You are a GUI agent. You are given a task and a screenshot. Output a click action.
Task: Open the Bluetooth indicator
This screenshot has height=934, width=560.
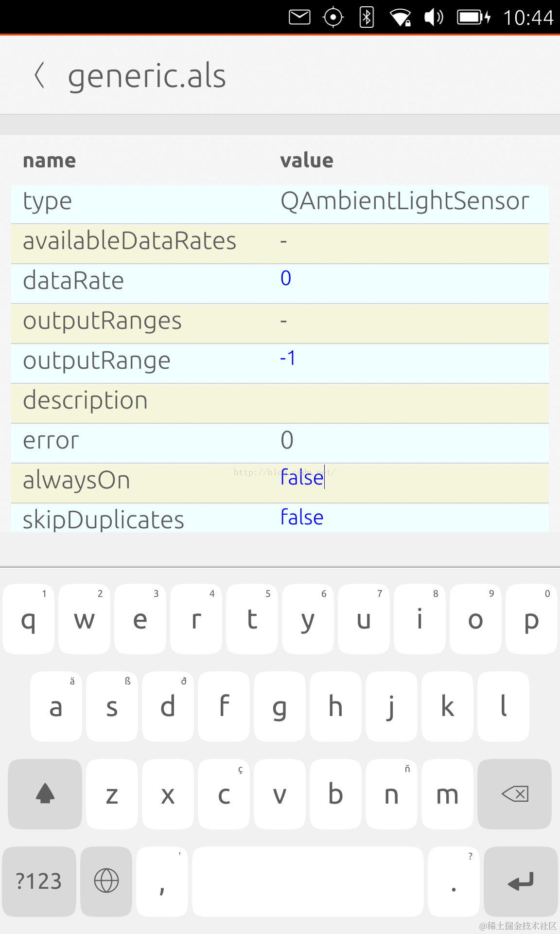tap(367, 18)
